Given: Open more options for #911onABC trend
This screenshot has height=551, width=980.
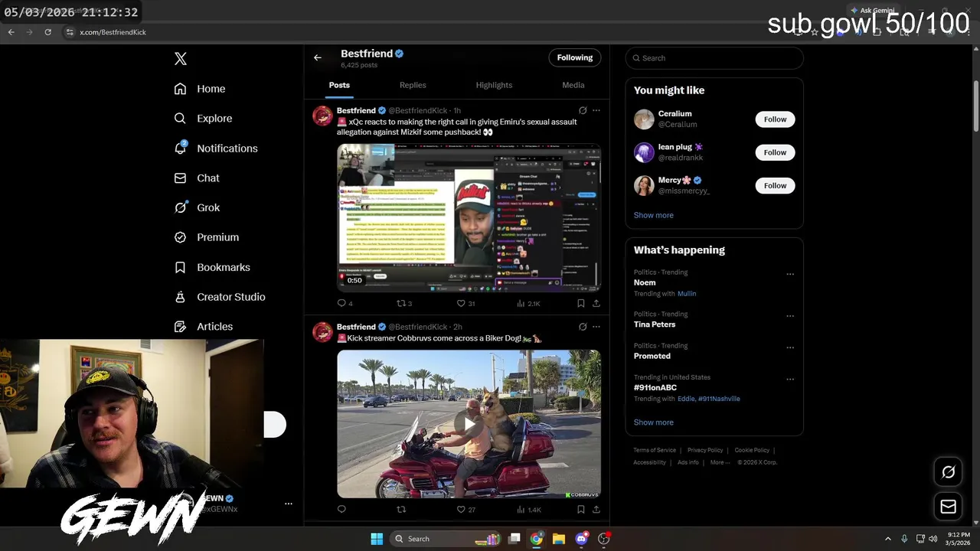Looking at the screenshot, I should (790, 379).
